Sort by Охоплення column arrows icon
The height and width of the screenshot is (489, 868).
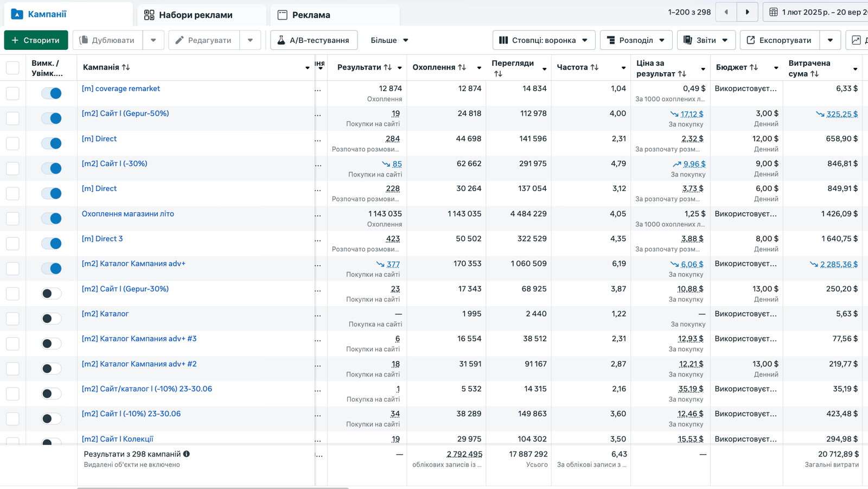[462, 67]
